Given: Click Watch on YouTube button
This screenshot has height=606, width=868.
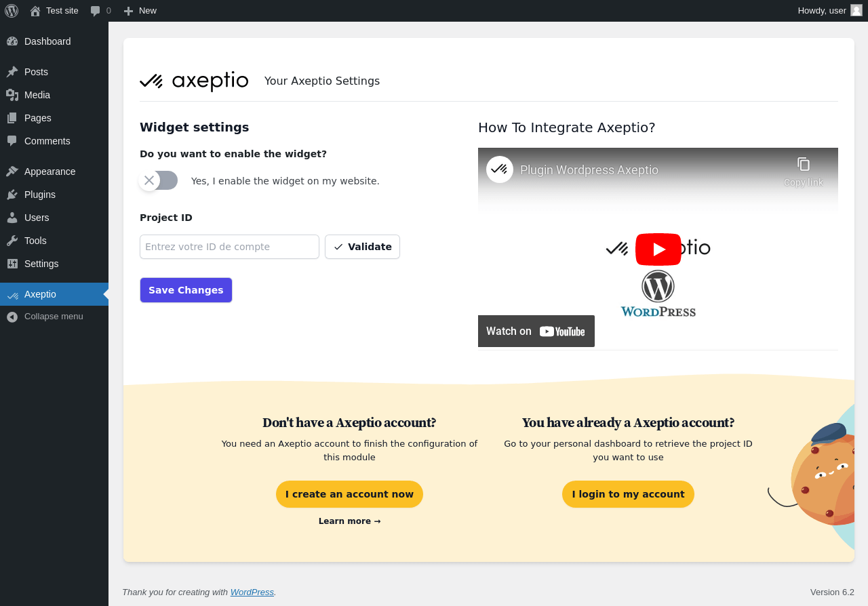Looking at the screenshot, I should point(536,331).
